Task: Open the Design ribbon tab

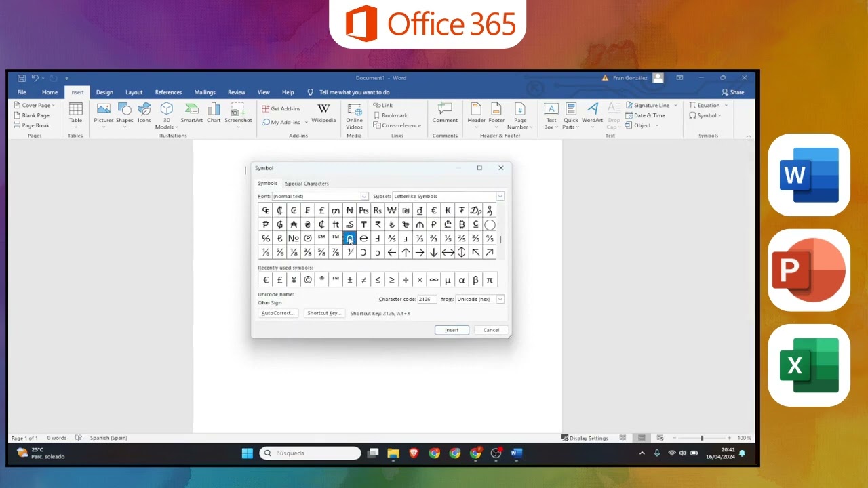Action: point(104,92)
